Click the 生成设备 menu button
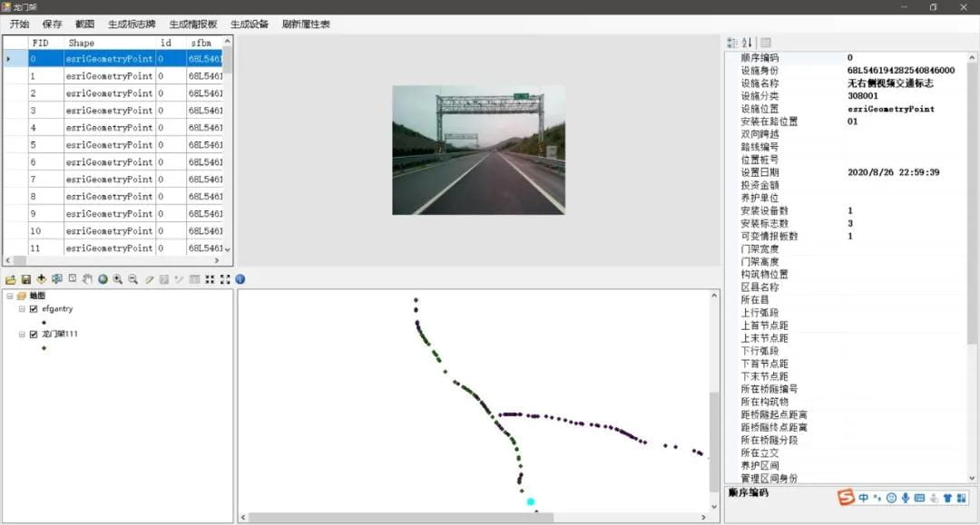The height and width of the screenshot is (525, 980). tap(250, 24)
